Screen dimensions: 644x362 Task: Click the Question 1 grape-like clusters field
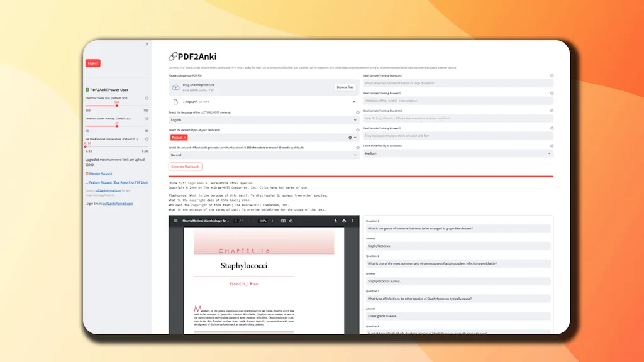(458, 229)
